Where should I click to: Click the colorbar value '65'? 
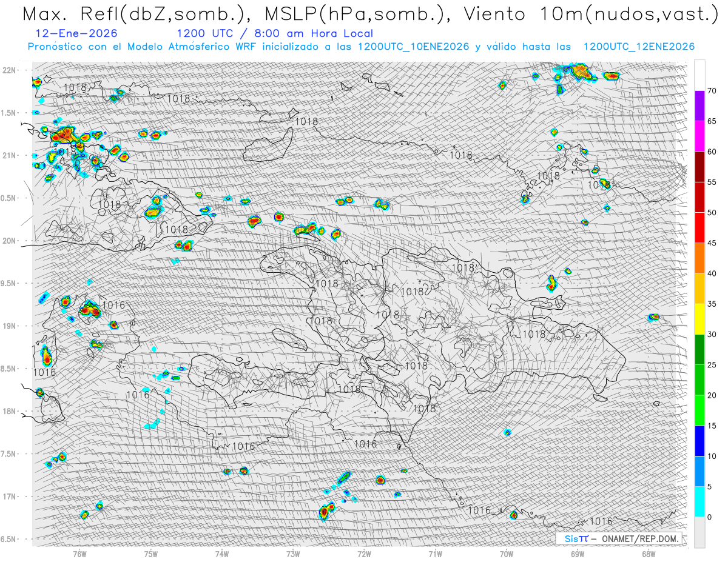pos(712,121)
